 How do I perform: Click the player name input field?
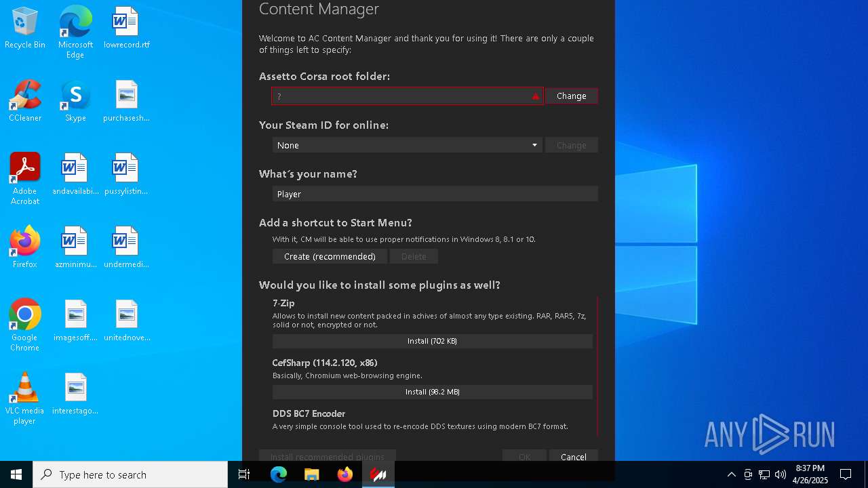point(435,194)
